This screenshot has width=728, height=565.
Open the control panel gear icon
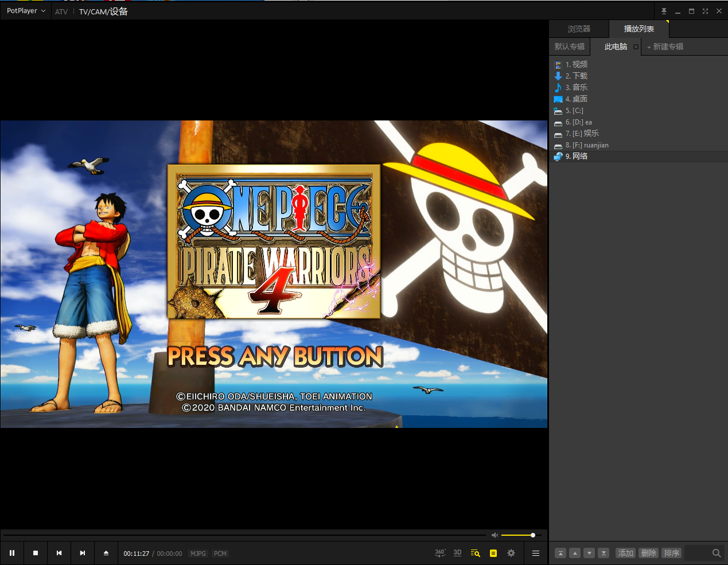coord(511,553)
